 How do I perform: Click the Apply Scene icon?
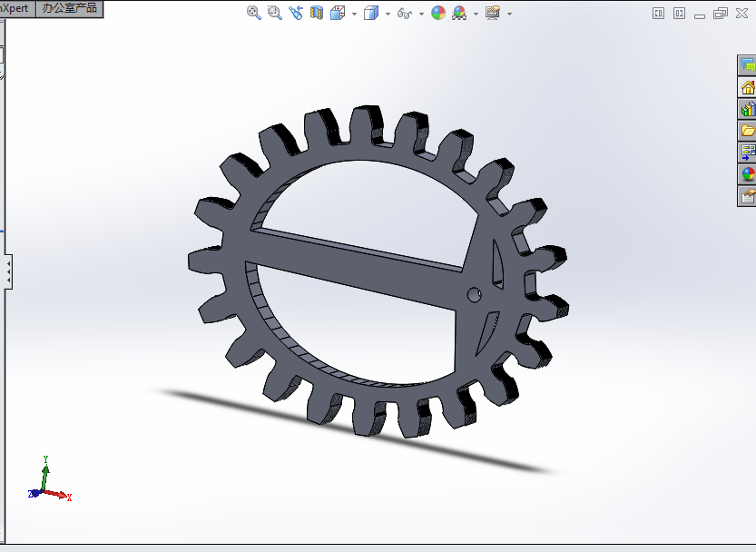click(459, 13)
